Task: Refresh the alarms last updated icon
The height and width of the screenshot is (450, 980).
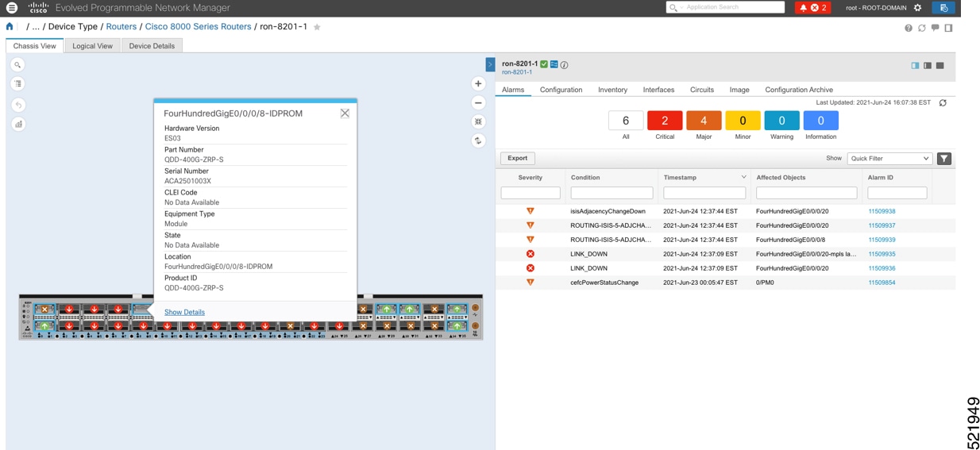Action: point(943,103)
